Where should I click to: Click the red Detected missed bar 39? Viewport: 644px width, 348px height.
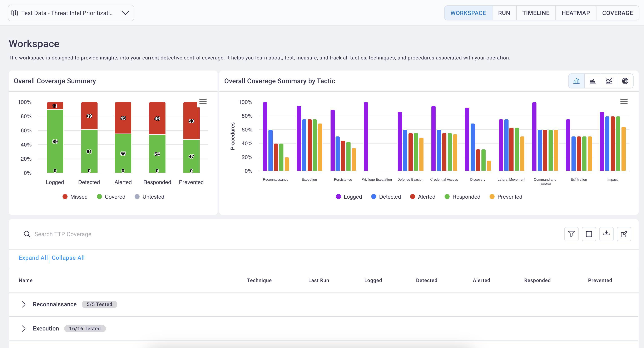89,116
